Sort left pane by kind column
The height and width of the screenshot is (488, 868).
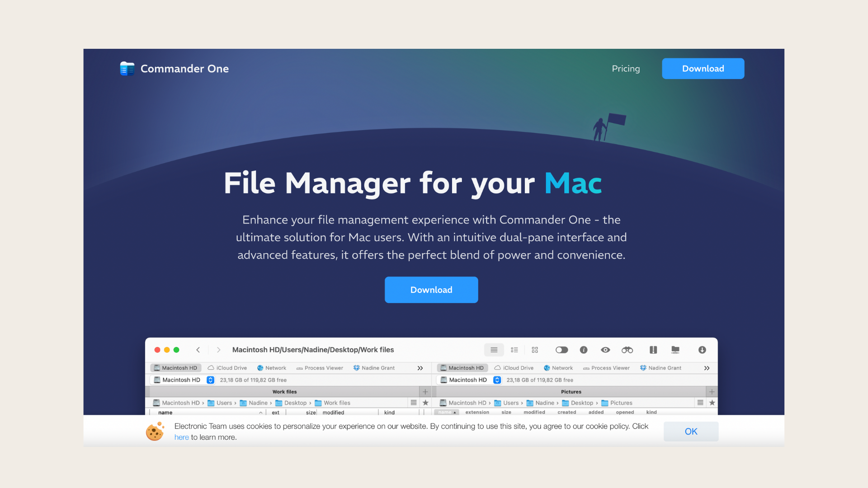point(389,413)
